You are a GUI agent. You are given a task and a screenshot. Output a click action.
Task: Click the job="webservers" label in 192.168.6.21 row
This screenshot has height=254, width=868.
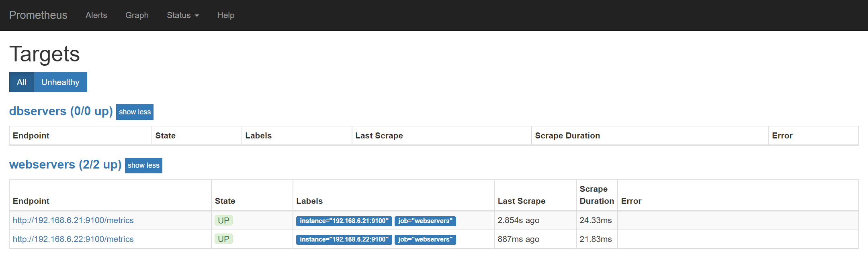pyautogui.click(x=425, y=221)
